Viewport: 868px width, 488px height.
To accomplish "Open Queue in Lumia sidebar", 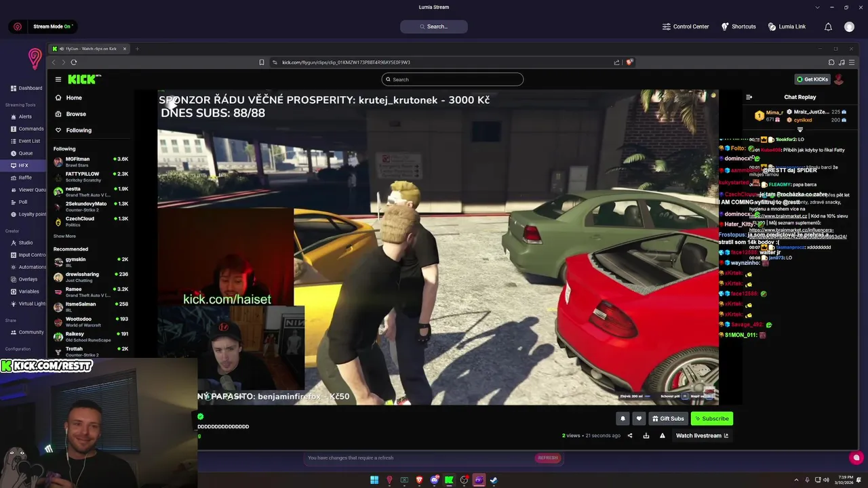I will [21, 153].
